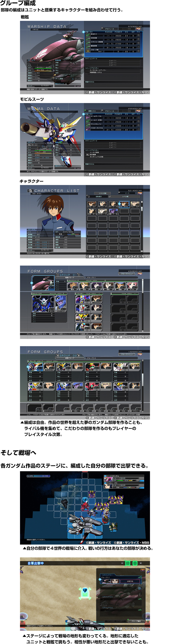Viewport: 170px width, 644px height.
Task: Click the orange return icon in MS/MA DATA
Action: 138,111
